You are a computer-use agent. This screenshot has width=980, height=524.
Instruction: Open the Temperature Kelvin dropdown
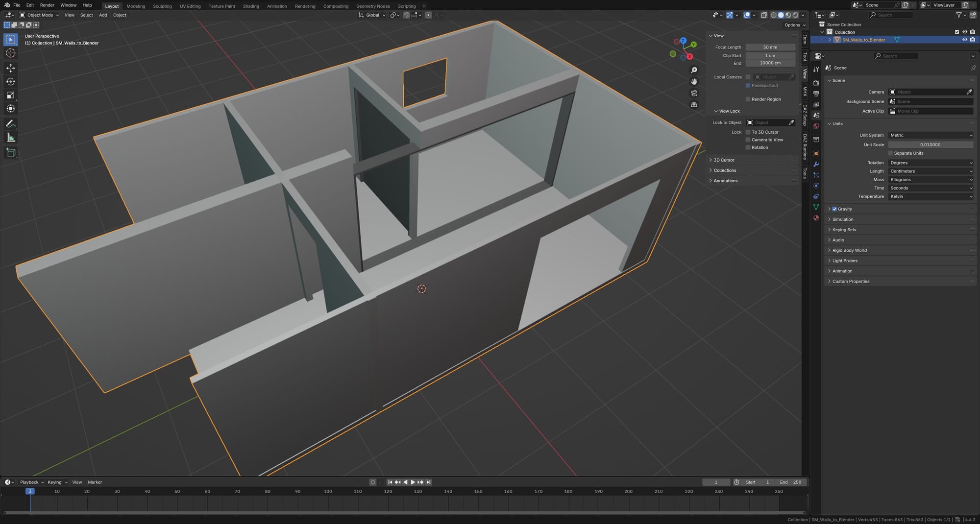click(931, 196)
